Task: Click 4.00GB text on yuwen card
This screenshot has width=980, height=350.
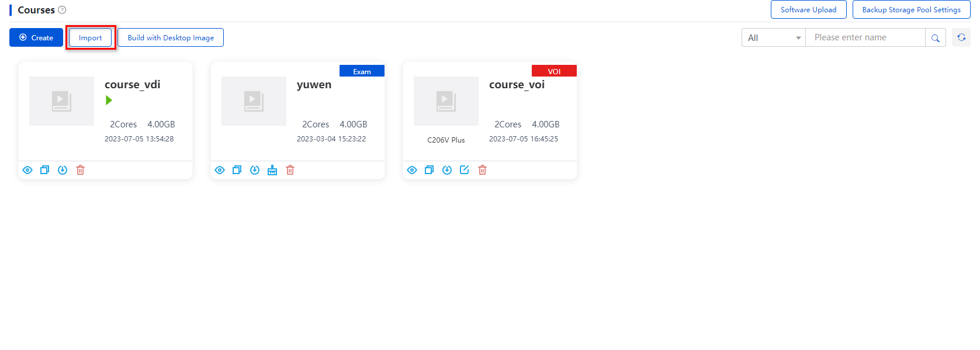Action: [x=354, y=124]
